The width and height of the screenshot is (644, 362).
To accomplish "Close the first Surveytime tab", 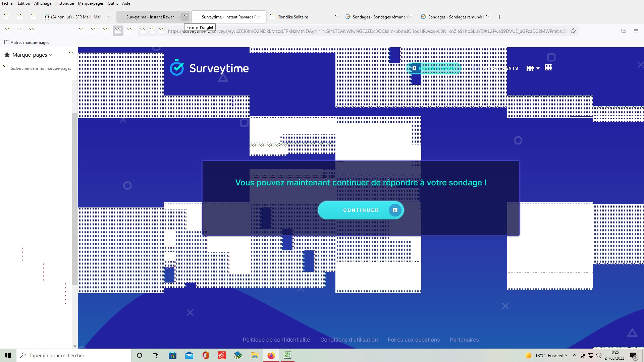I will (x=185, y=17).
